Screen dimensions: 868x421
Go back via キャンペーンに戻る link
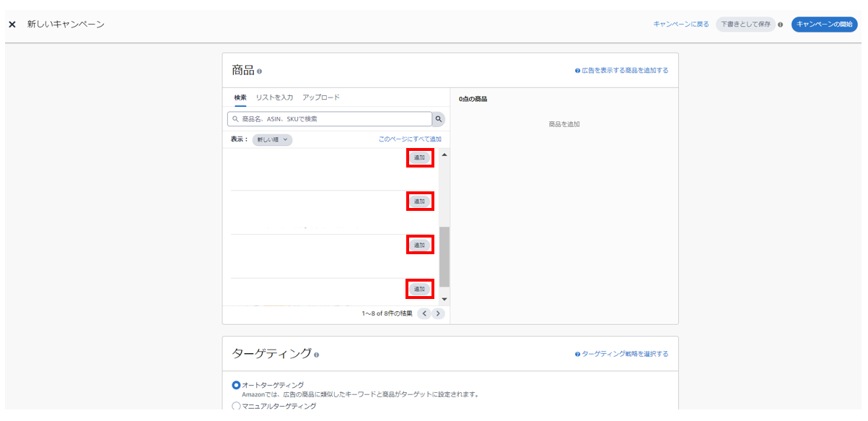(x=680, y=25)
